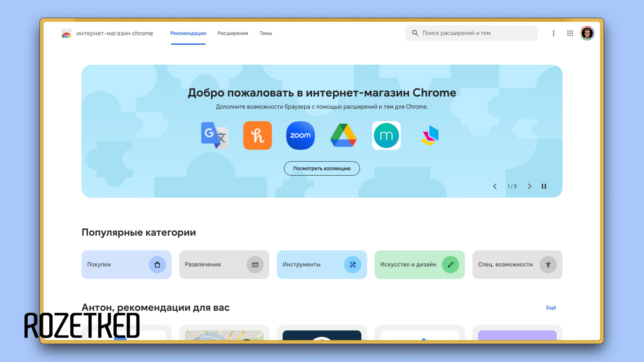This screenshot has width=644, height=362.
Task: Open the three-dot more options menu
Action: (x=553, y=33)
